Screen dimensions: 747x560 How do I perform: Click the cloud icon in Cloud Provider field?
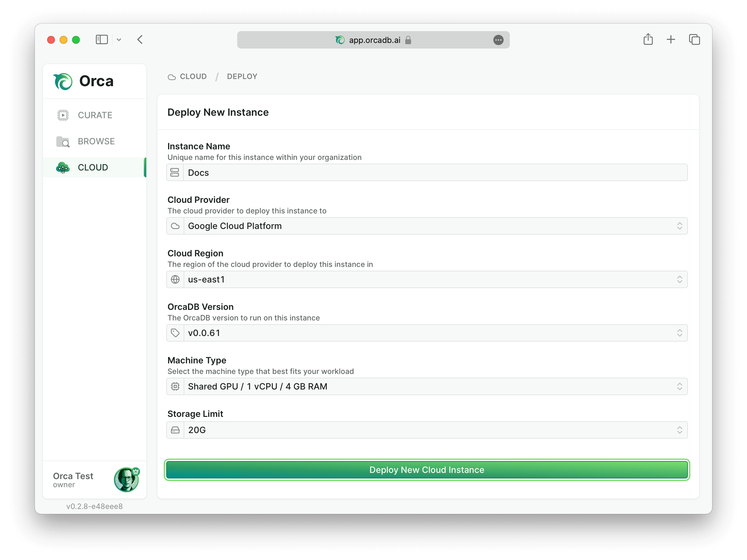pyautogui.click(x=175, y=226)
